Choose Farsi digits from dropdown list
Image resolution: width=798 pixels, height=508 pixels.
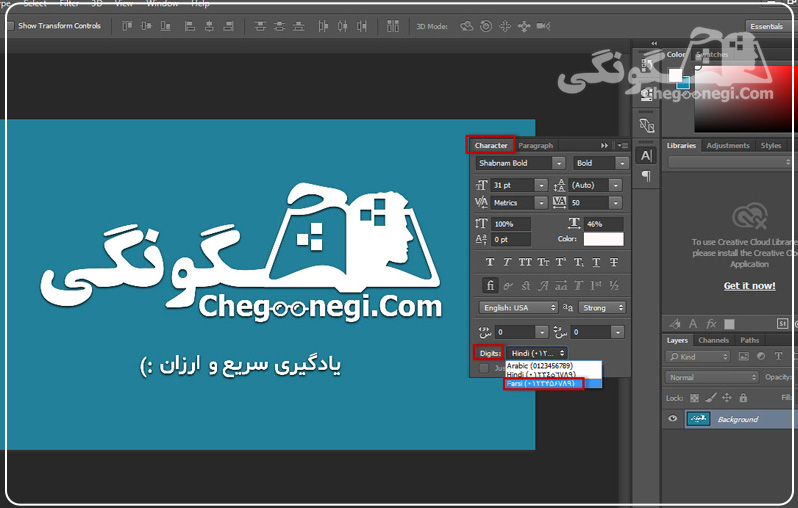[554, 383]
